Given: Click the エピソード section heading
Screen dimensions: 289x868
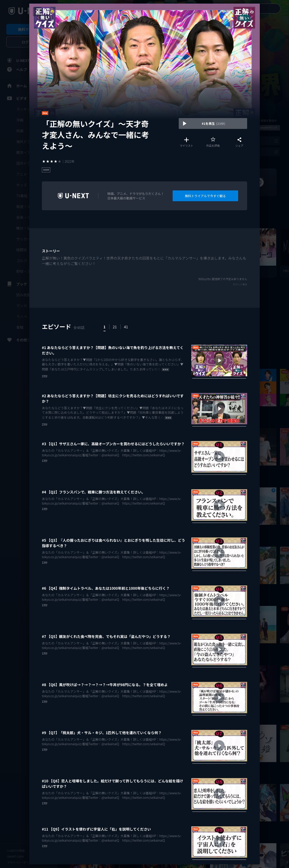Looking at the screenshot, I should coord(56,327).
